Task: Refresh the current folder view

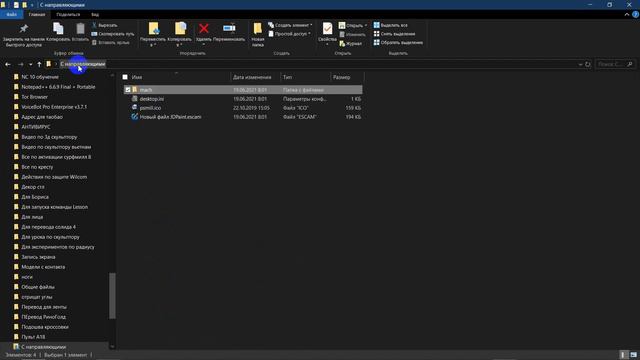Action: tap(588, 64)
